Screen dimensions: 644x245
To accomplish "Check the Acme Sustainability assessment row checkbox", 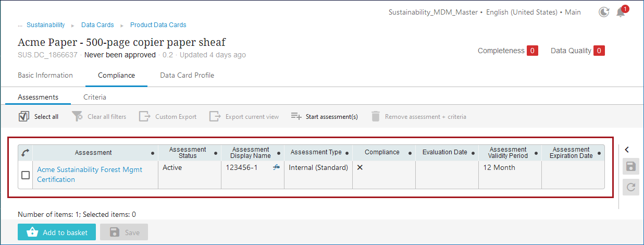I will tap(26, 175).
